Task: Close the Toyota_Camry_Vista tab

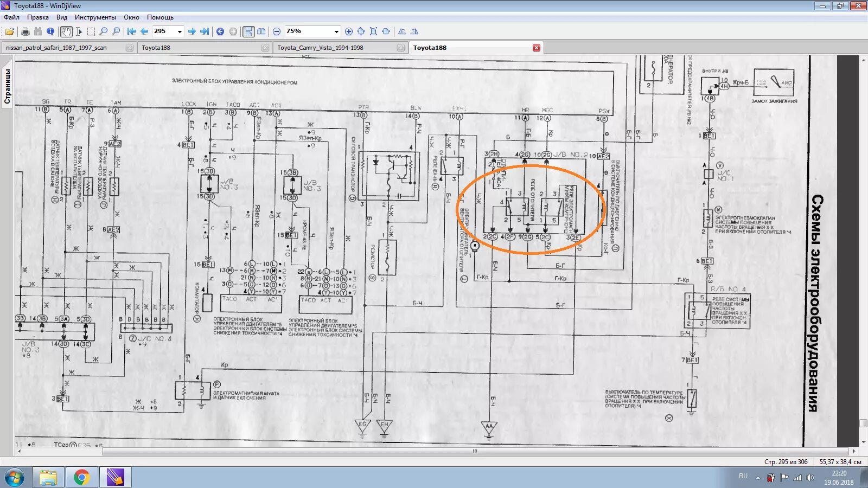Action: coord(401,48)
